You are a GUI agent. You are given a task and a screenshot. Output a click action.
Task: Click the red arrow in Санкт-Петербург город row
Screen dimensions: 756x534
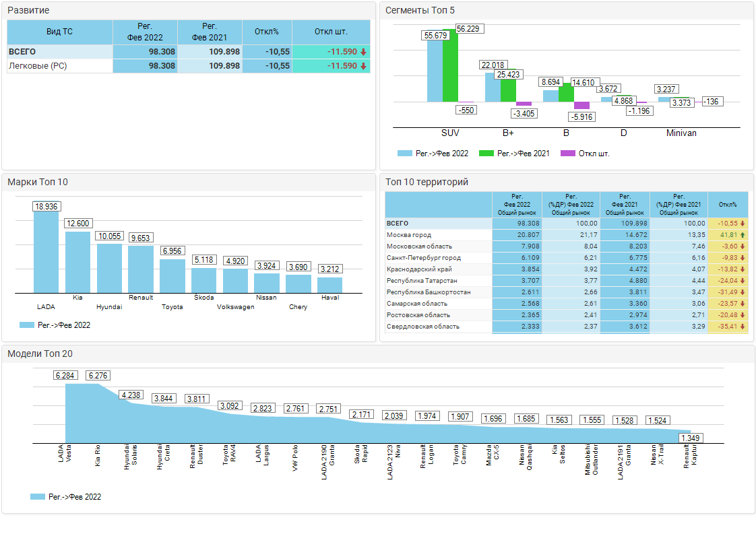[x=743, y=259]
